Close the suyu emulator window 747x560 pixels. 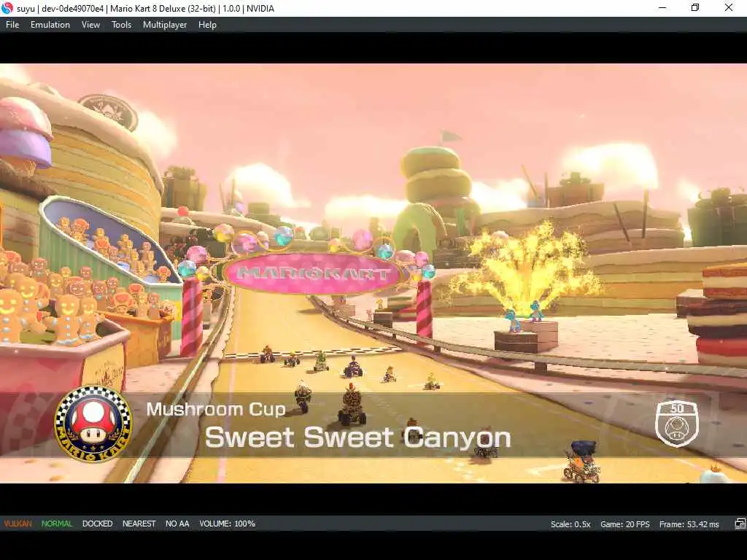pos(729,7)
